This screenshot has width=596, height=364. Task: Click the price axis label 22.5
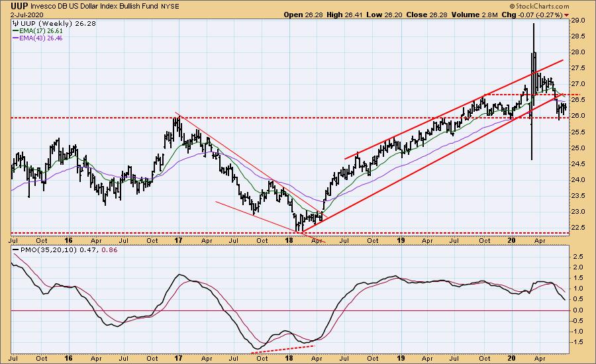coord(577,228)
